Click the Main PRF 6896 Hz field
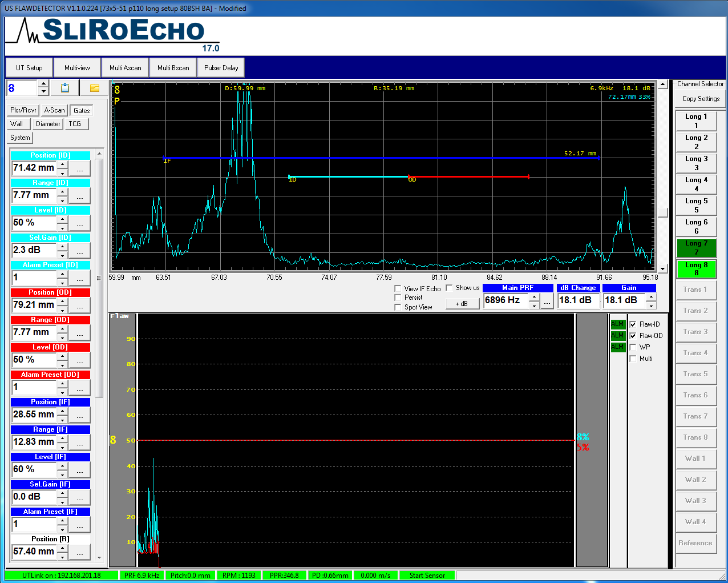 [506, 301]
